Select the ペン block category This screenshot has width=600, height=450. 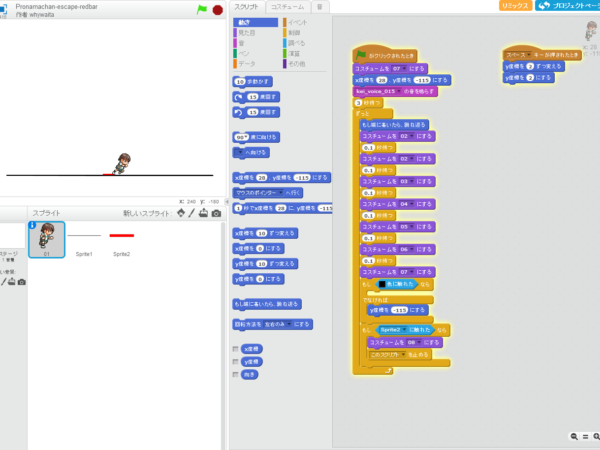pyautogui.click(x=244, y=54)
